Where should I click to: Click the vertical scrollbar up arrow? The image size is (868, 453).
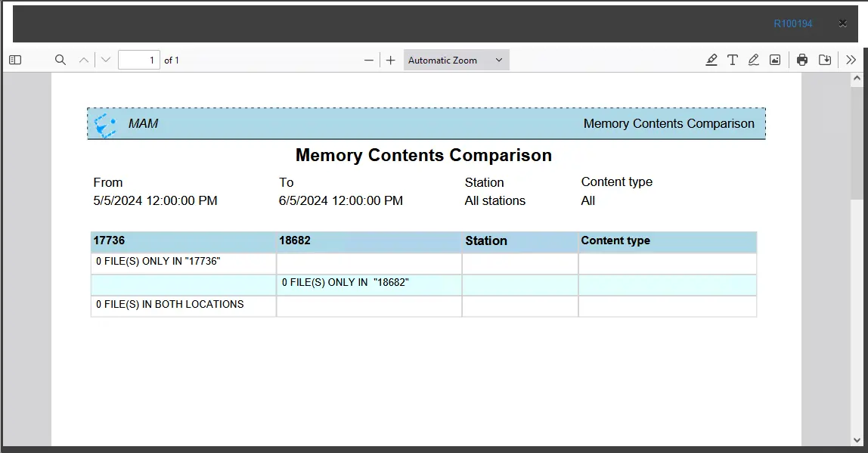(857, 79)
